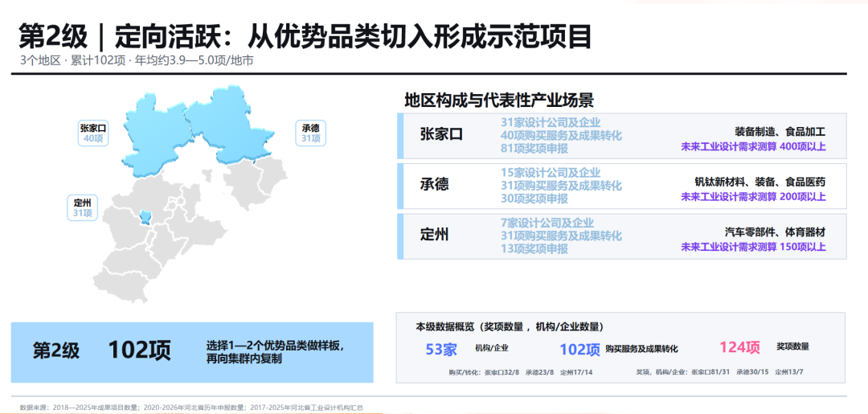Click 未来工业设计需求测算 150项以上 text
Screen dimensions: 868x414
point(753,247)
